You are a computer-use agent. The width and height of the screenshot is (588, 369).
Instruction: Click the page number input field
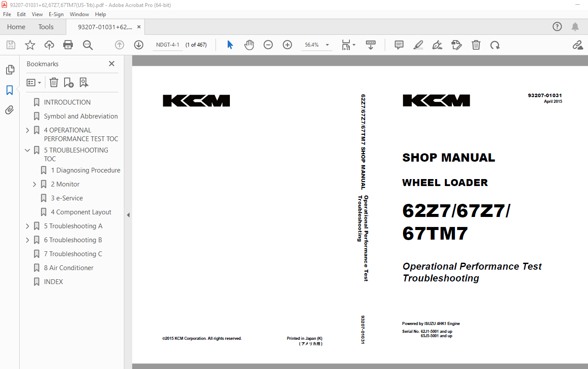click(168, 45)
